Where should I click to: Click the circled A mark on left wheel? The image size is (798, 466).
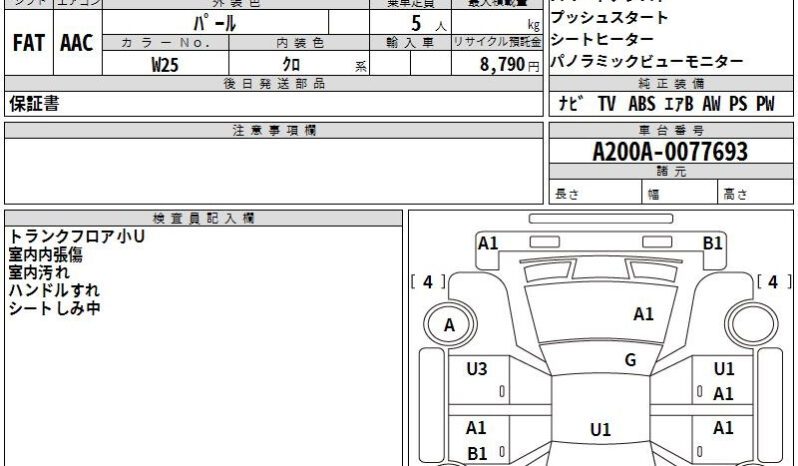(449, 324)
